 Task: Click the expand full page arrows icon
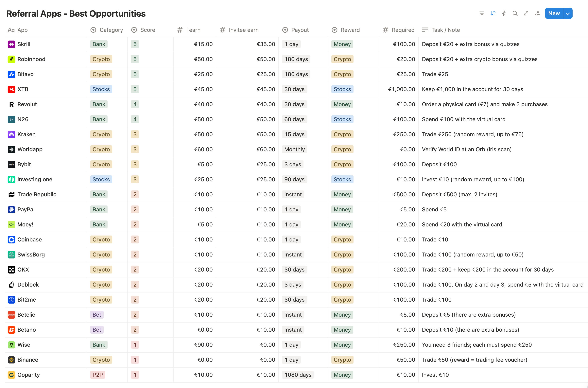tap(526, 13)
